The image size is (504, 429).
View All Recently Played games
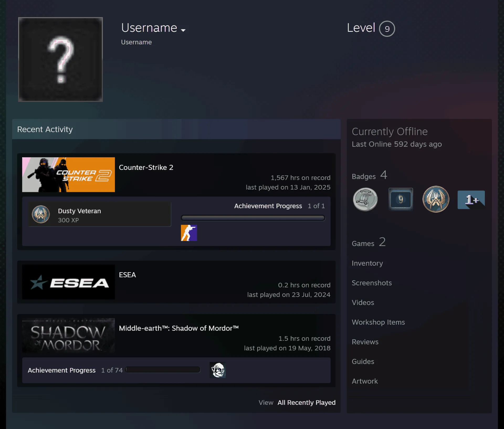tap(306, 402)
